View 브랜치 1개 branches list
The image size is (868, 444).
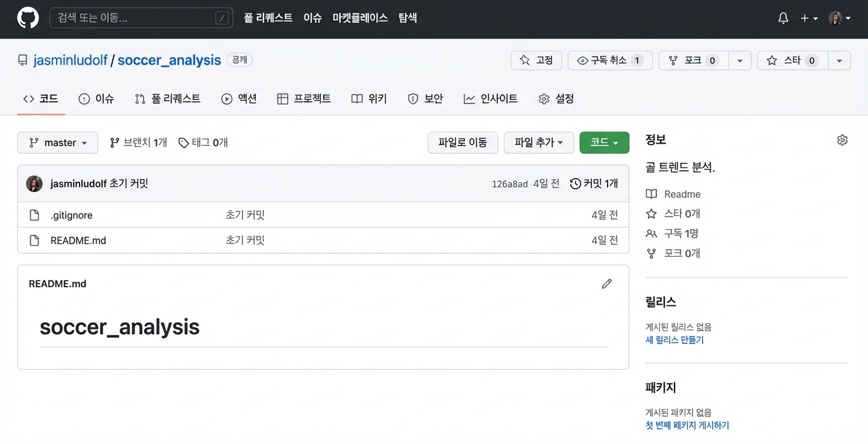tap(139, 143)
